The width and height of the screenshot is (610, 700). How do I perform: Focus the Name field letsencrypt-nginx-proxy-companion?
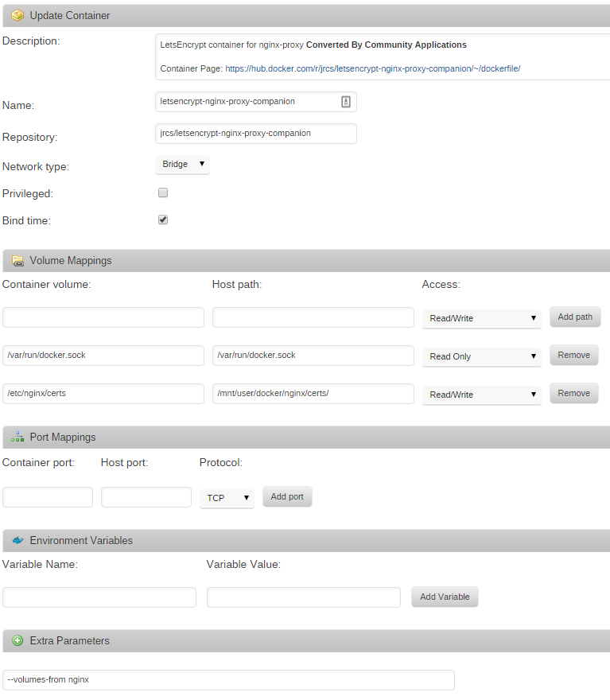coord(256,102)
